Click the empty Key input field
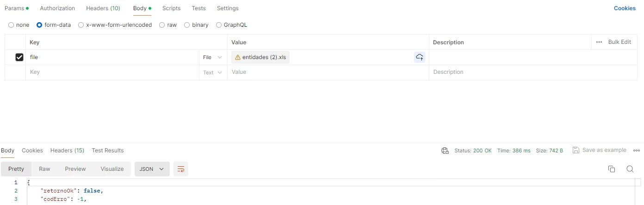The width and height of the screenshot is (644, 205). tap(112, 72)
